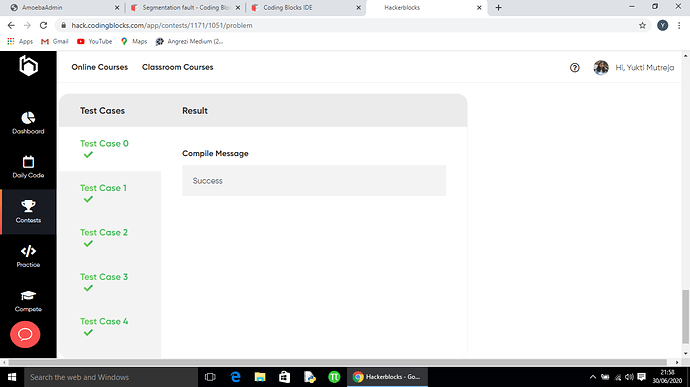Viewport: 690px width, 387px height.
Task: Open Classroom Courses link
Action: point(177,67)
